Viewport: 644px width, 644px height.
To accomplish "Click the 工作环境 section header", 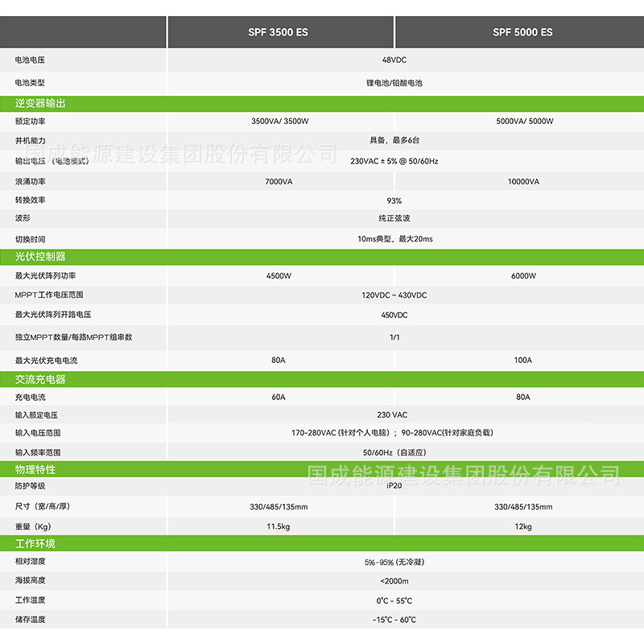I will (35, 544).
